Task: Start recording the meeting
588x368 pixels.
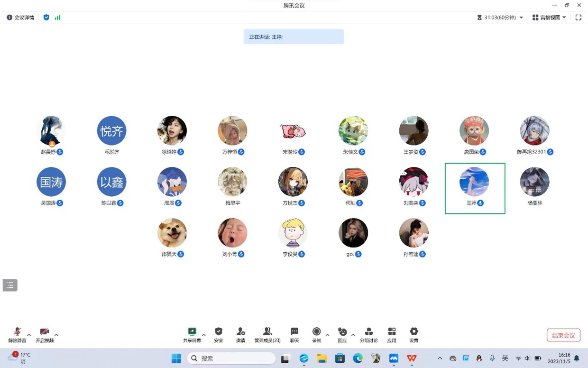Action: 316,332
